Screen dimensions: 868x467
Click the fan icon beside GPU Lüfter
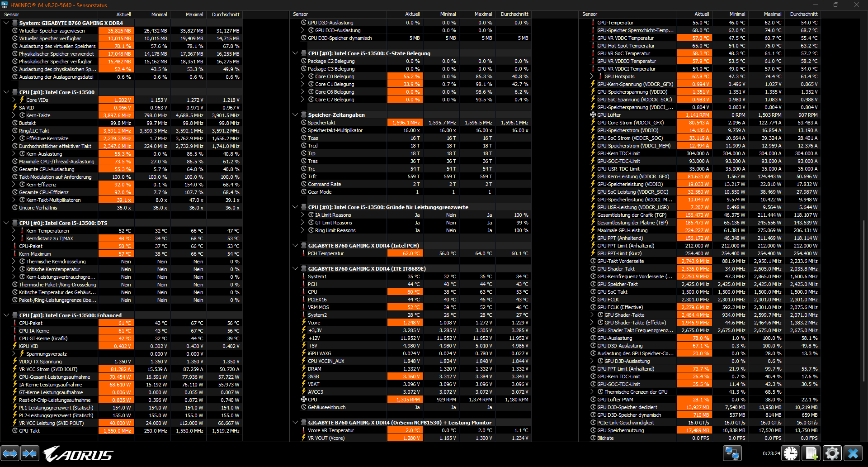tap(593, 115)
